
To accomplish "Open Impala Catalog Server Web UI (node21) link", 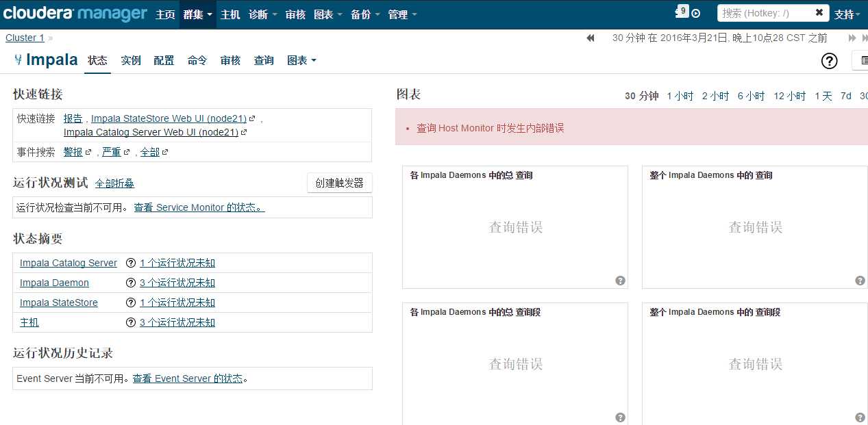I will click(x=151, y=132).
